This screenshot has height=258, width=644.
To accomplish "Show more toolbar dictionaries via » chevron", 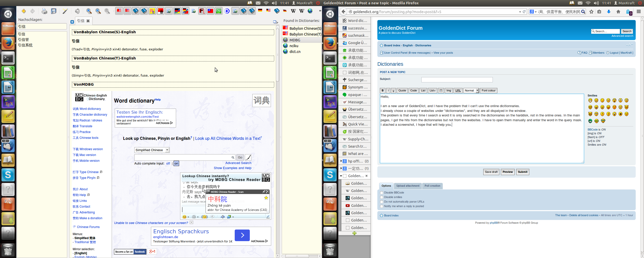I will pyautogui.click(x=320, y=11).
